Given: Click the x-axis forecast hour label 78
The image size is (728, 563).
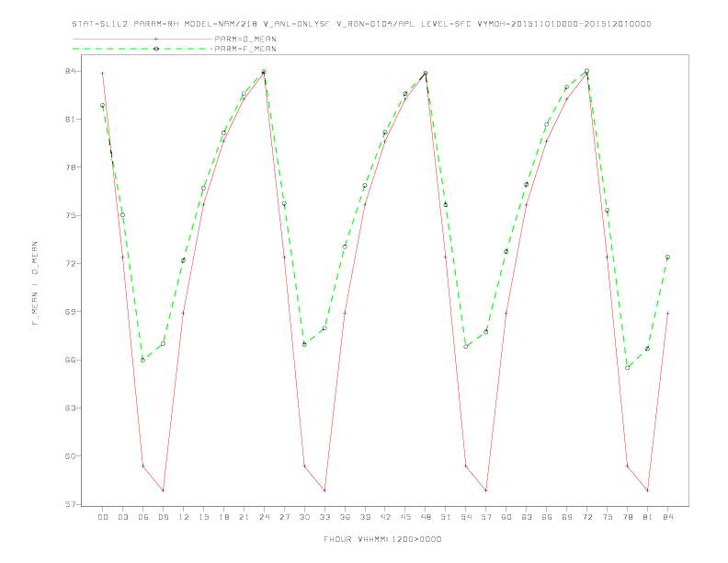Looking at the screenshot, I should coord(628,517).
